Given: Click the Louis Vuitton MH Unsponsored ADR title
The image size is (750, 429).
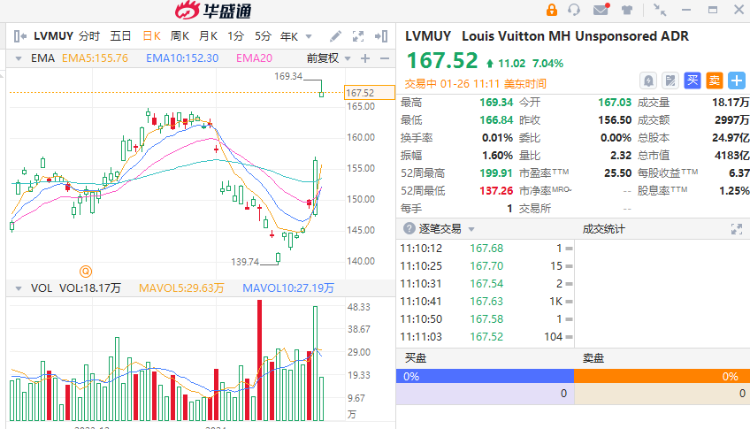Looking at the screenshot, I should point(575,36).
